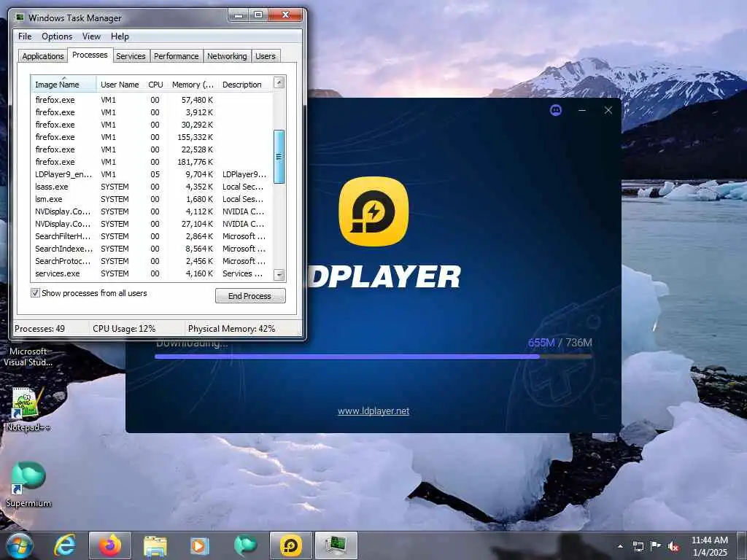Sort by Image Name column header
This screenshot has width=747, height=560.
[x=64, y=85]
